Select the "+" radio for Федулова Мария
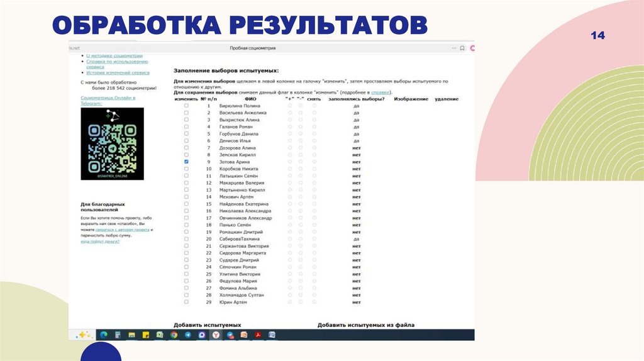This screenshot has width=644, height=361. point(290,281)
